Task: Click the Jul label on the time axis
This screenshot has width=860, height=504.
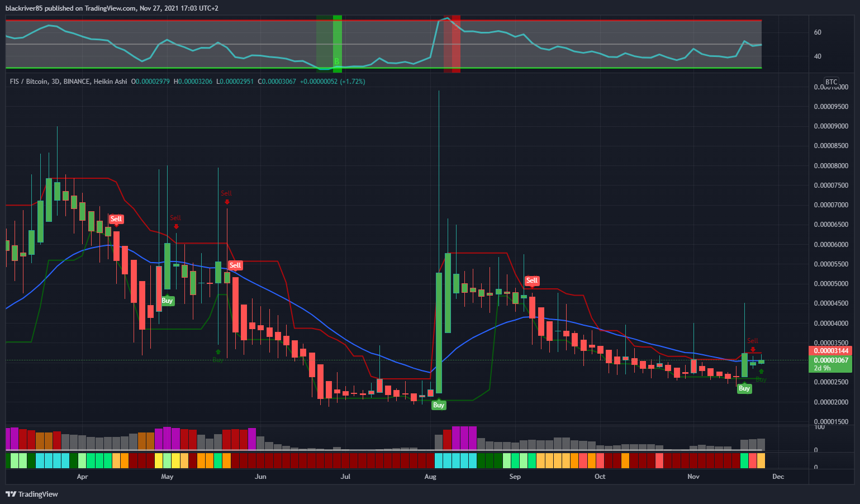Action: [345, 477]
